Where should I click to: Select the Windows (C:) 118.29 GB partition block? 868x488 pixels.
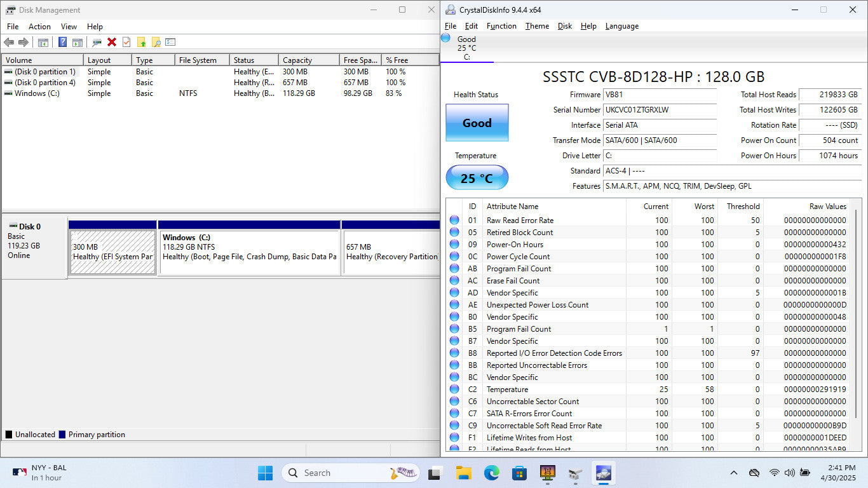coord(250,252)
